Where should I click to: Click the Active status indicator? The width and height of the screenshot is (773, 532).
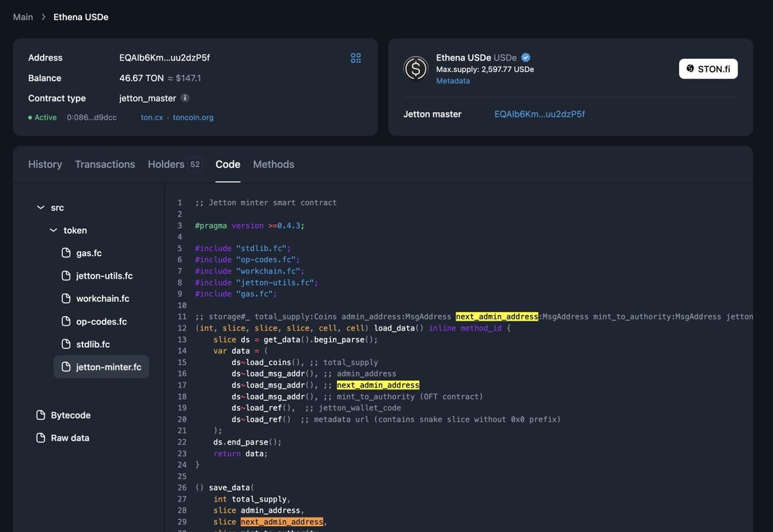coord(43,118)
